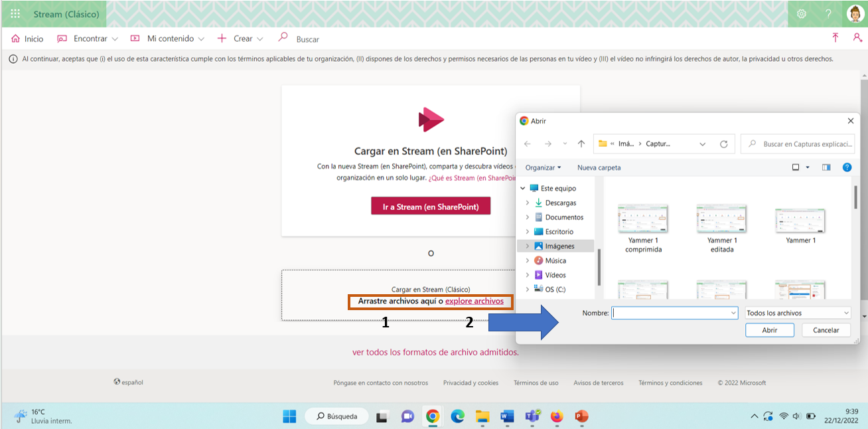Open Task View on the taskbar
This screenshot has height=429, width=868.
click(382, 417)
